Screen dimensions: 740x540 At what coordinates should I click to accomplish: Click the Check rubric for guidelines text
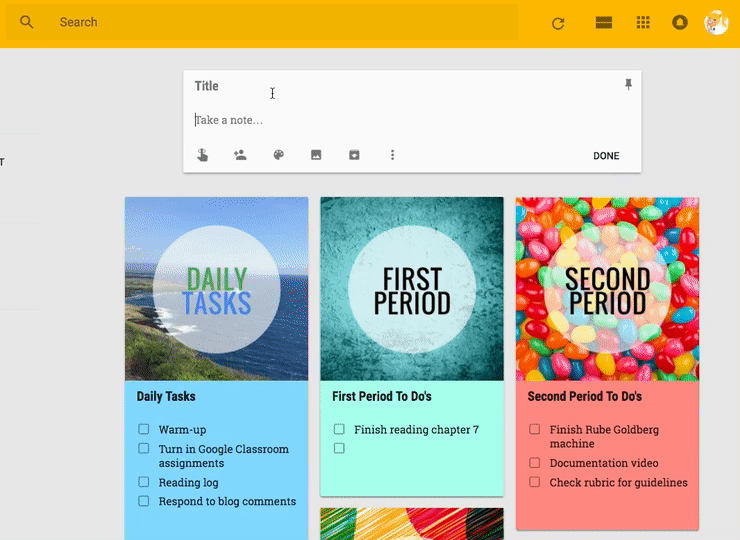(x=618, y=483)
